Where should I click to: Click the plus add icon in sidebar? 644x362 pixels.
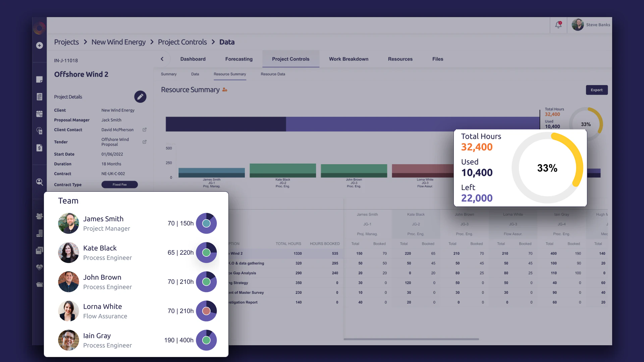coord(40,46)
